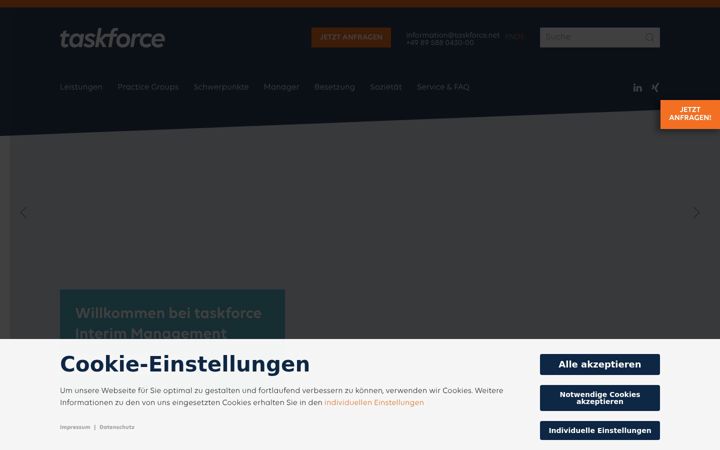The height and width of the screenshot is (450, 720).
Task: Click the Cookie-Einstellungen heading
Action: 185,365
